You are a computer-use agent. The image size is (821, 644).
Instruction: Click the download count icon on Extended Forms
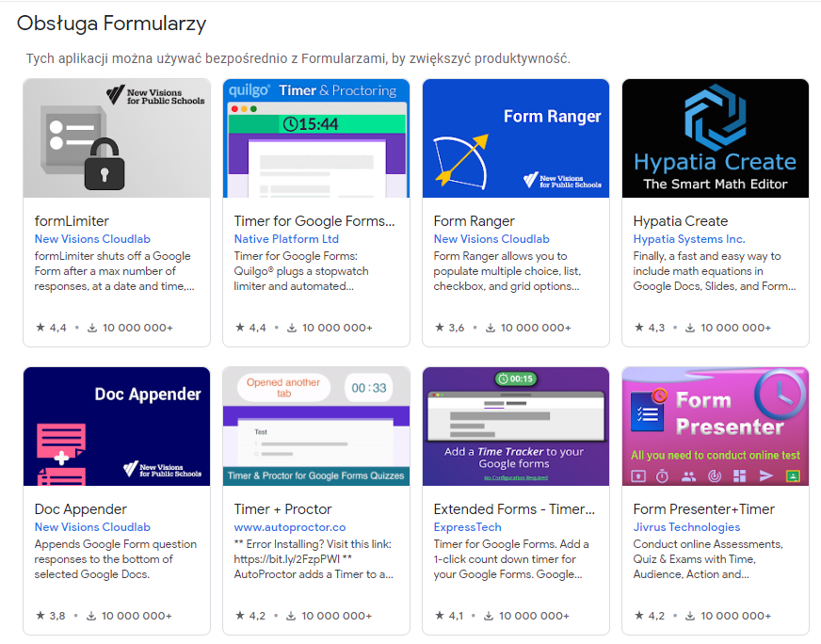click(x=488, y=616)
